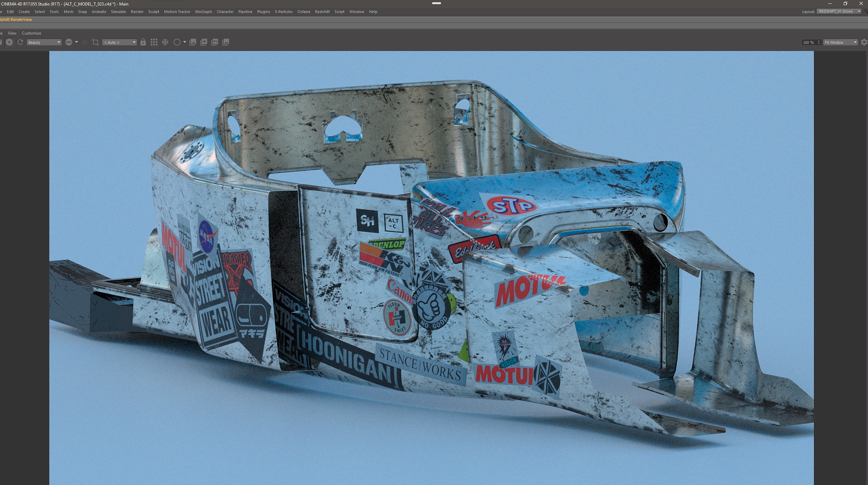Click the send to Picture Viewer icon
868x485 pixels.
click(215, 42)
